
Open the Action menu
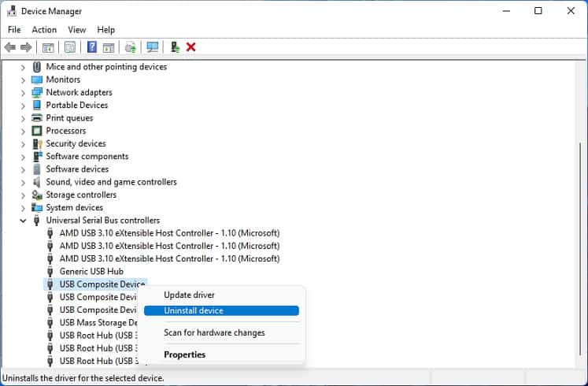44,30
